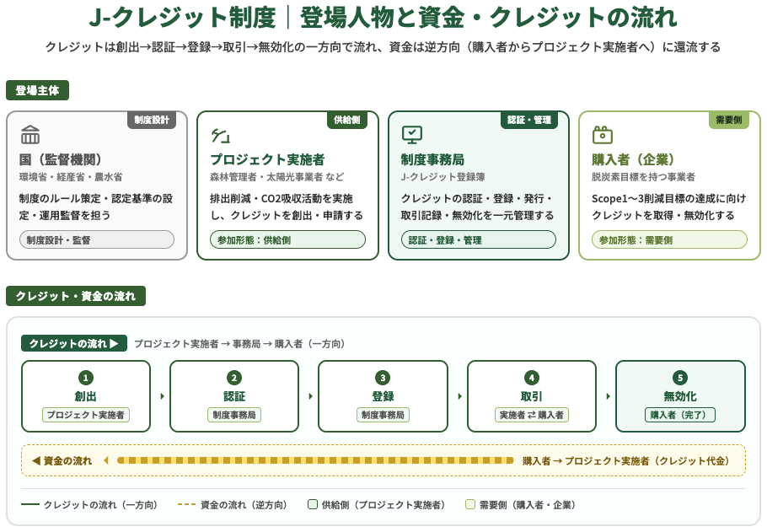Click the 脱炭素目標を持つ事業者 subtitle
The height and width of the screenshot is (532, 767).
[x=643, y=177]
